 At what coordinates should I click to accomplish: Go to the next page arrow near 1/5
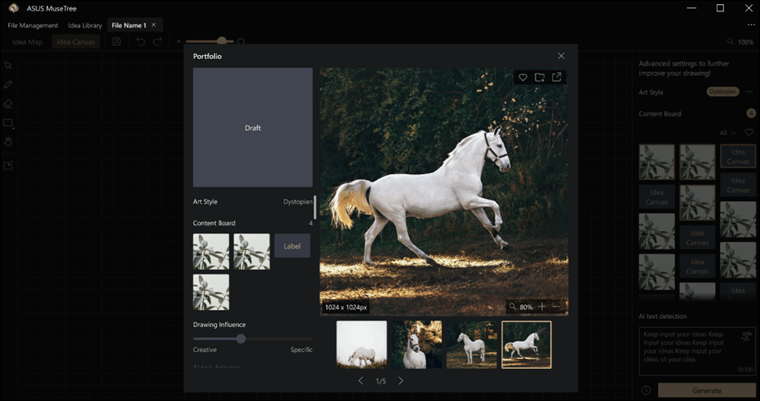point(401,381)
